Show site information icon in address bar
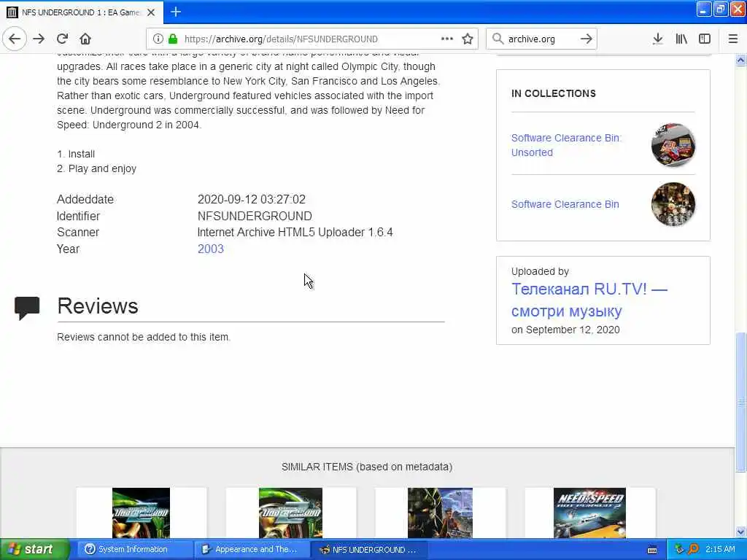This screenshot has height=560, width=747. (x=158, y=39)
